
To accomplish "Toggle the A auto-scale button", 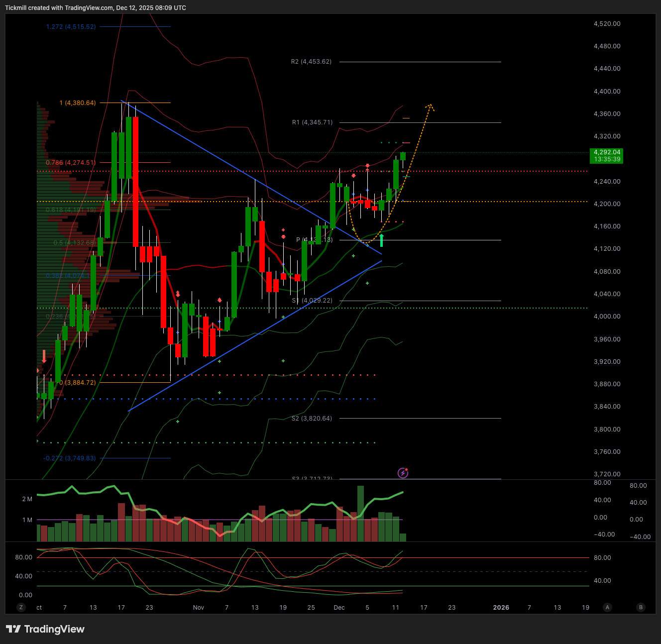I will click(607, 607).
